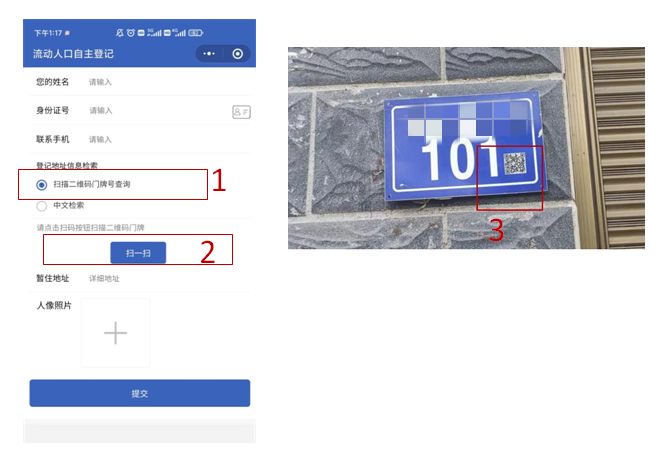
Task: Select the 中文检索 radio option
Action: [41, 206]
